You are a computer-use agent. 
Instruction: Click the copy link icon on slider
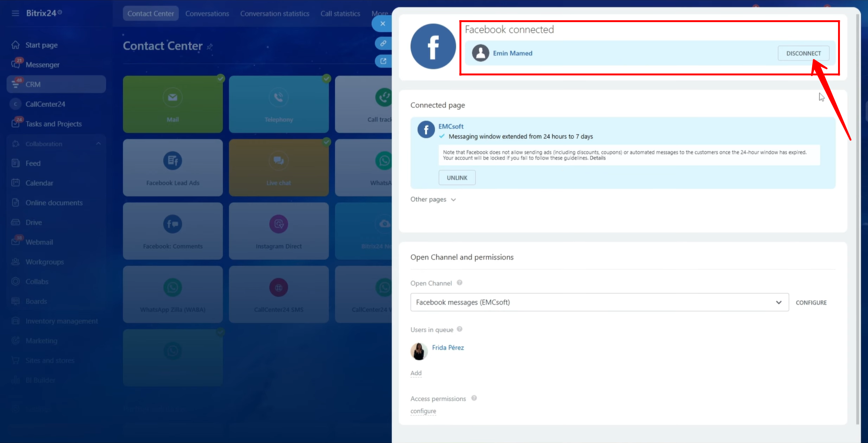pos(383,43)
